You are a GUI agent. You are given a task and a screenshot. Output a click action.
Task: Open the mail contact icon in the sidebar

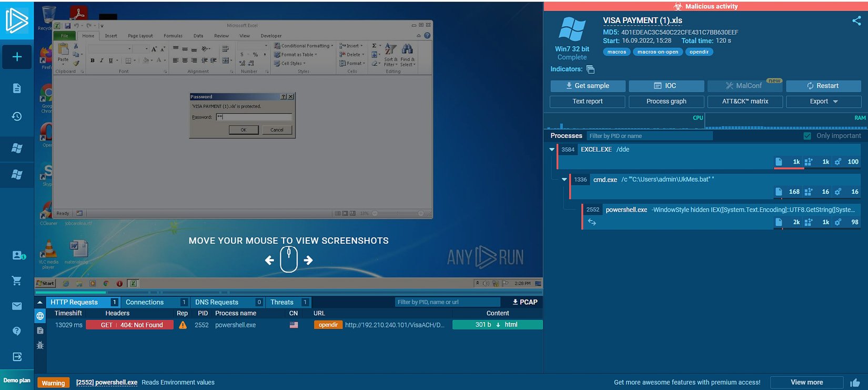17,306
